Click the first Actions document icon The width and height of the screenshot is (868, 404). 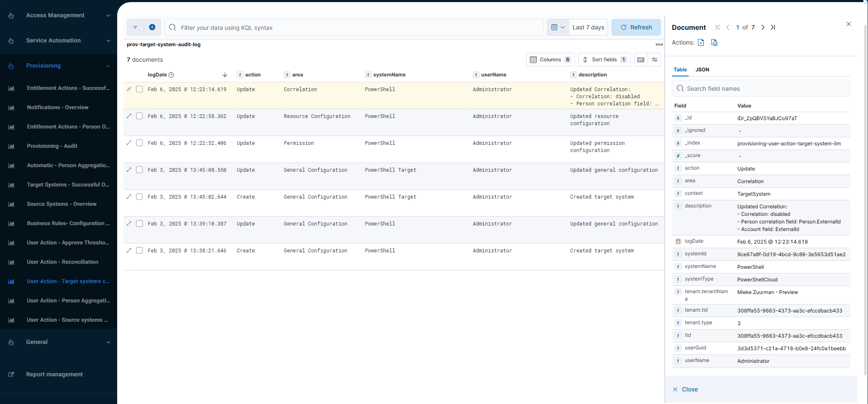(701, 42)
